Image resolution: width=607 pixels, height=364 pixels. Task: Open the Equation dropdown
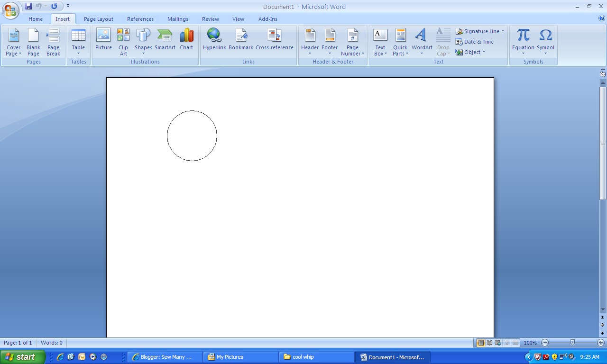pos(523,42)
